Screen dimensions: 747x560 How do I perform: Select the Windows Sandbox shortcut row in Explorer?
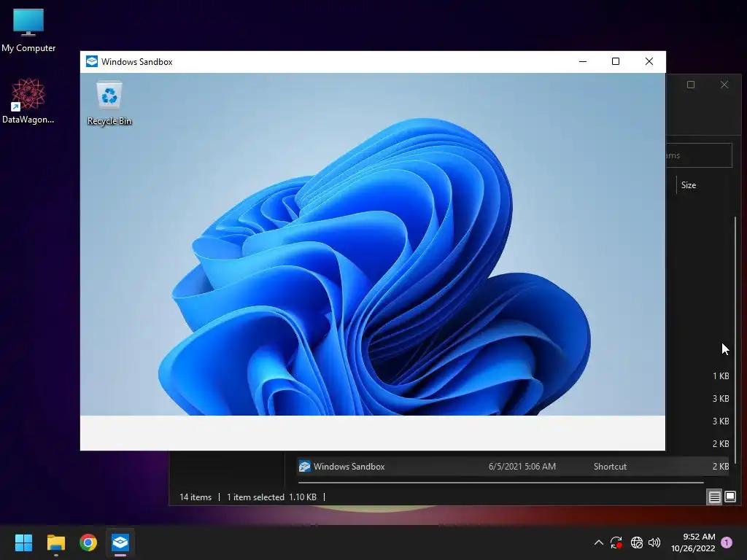pos(514,467)
